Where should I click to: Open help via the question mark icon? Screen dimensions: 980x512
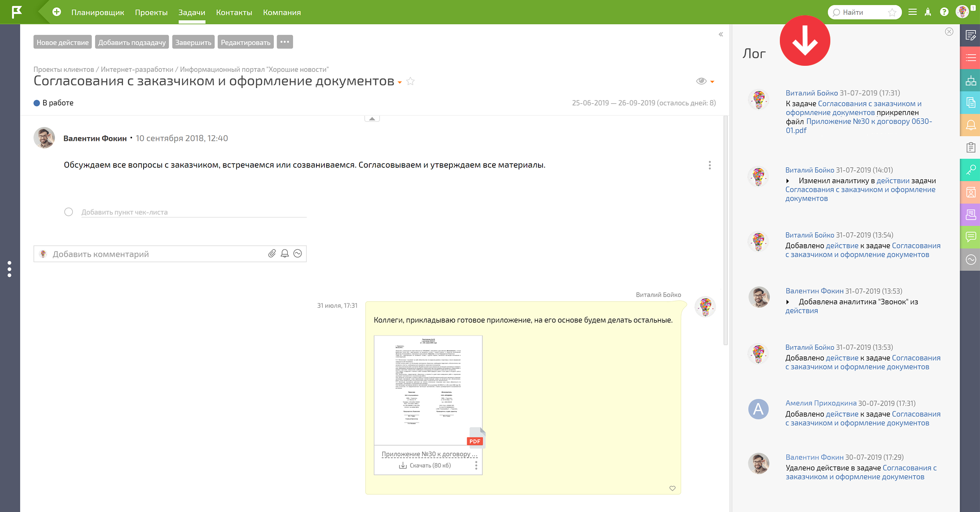(944, 12)
